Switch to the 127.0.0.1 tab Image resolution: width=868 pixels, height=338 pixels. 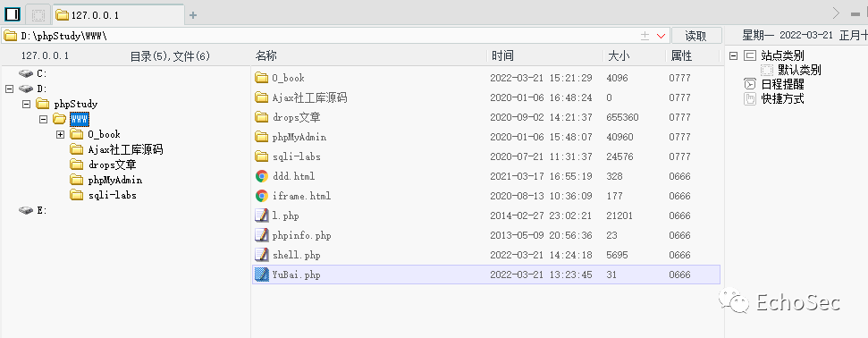[x=119, y=15]
